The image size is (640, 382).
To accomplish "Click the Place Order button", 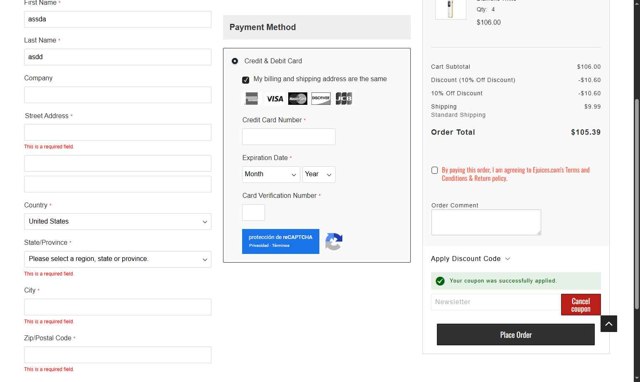I will click(x=516, y=335).
